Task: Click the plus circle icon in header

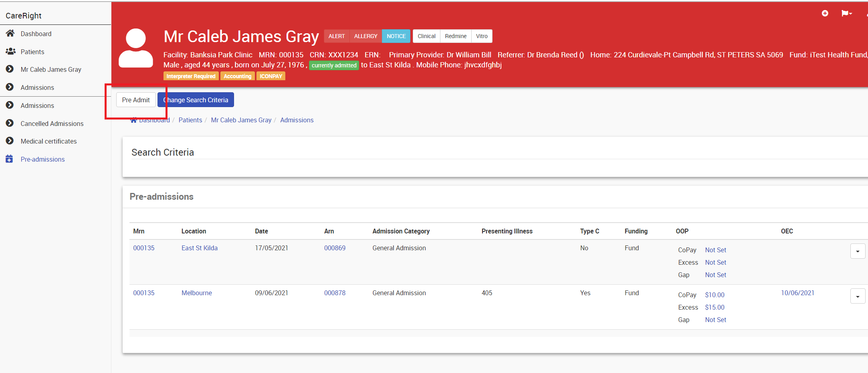Action: click(825, 13)
